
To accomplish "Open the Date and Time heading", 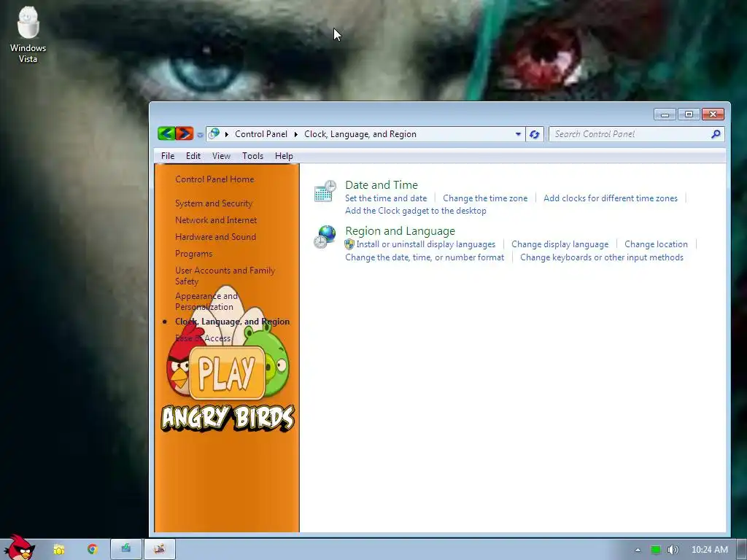I will coord(381,184).
